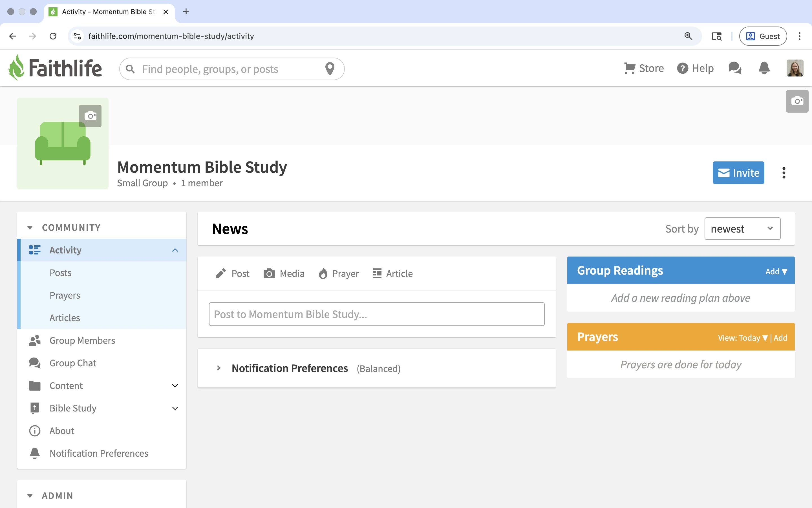The image size is (812, 508).
Task: Collapse the ADMIN section triangle
Action: [30, 496]
